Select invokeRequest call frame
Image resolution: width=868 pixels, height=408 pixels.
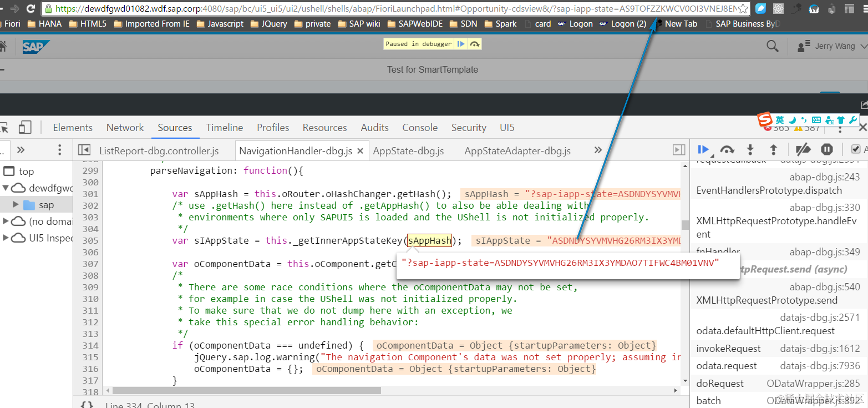(x=778, y=349)
